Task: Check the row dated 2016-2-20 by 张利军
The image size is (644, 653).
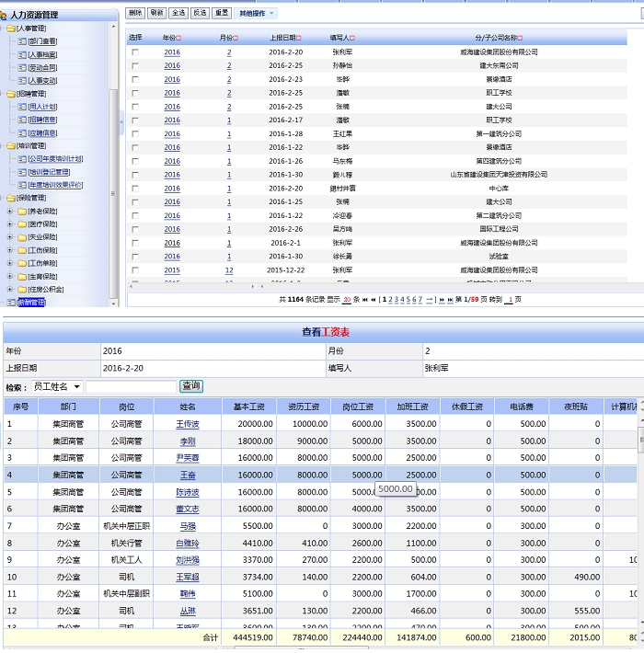Action: pyautogui.click(x=135, y=52)
